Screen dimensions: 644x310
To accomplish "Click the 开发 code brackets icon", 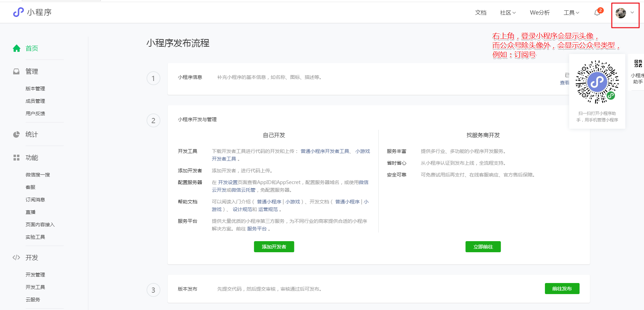I will click(x=16, y=257).
